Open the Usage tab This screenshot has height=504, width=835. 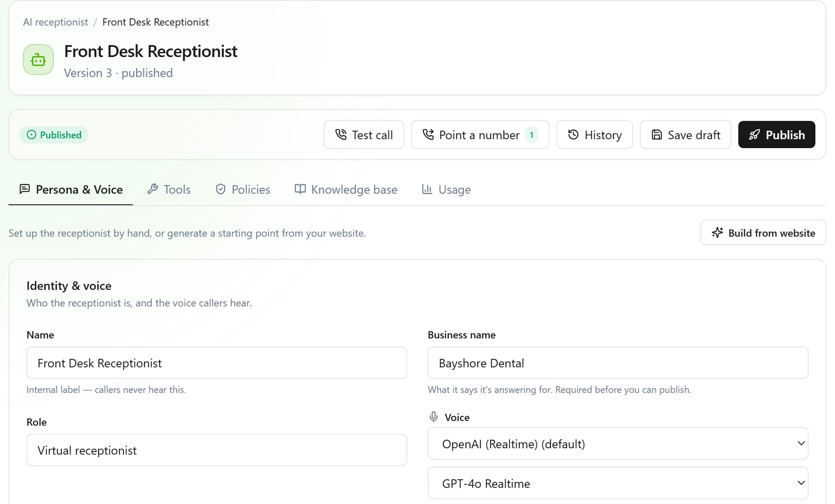point(446,189)
